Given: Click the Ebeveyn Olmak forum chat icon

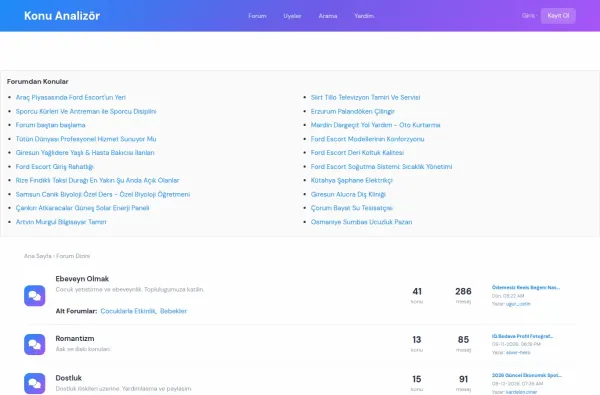Looking at the screenshot, I should [34, 295].
